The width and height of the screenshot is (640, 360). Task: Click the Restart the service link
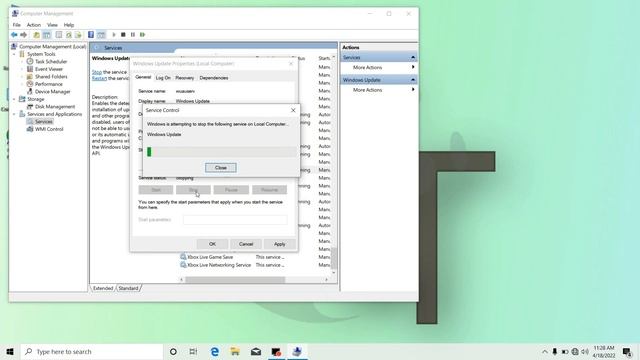point(99,78)
